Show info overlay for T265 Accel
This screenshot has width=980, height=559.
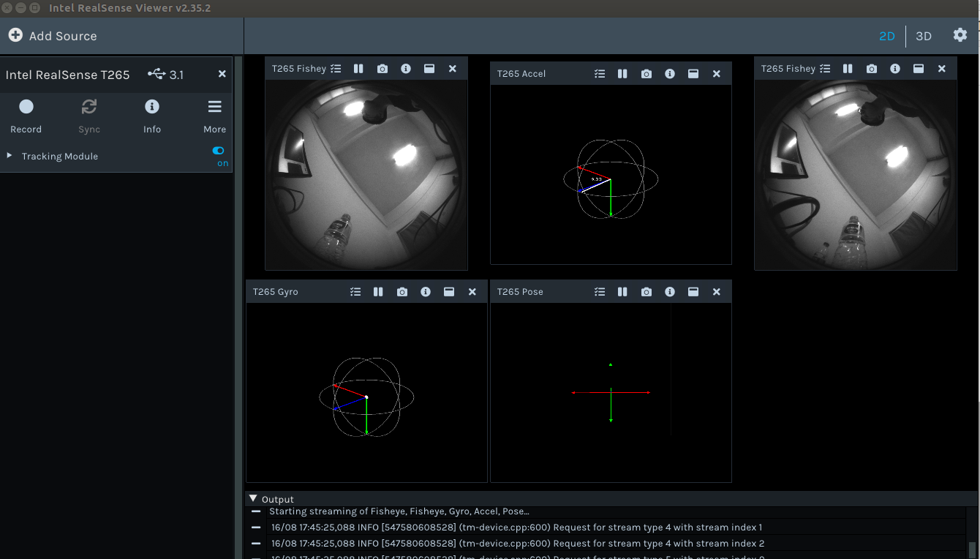point(670,74)
